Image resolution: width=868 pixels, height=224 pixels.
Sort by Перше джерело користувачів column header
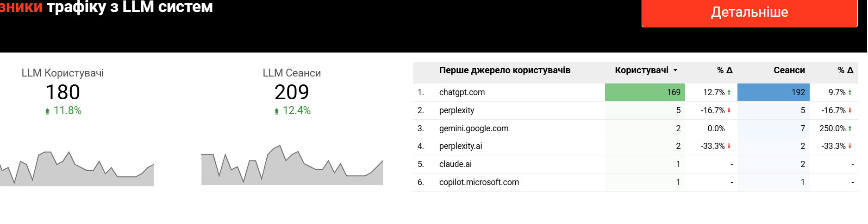click(505, 70)
